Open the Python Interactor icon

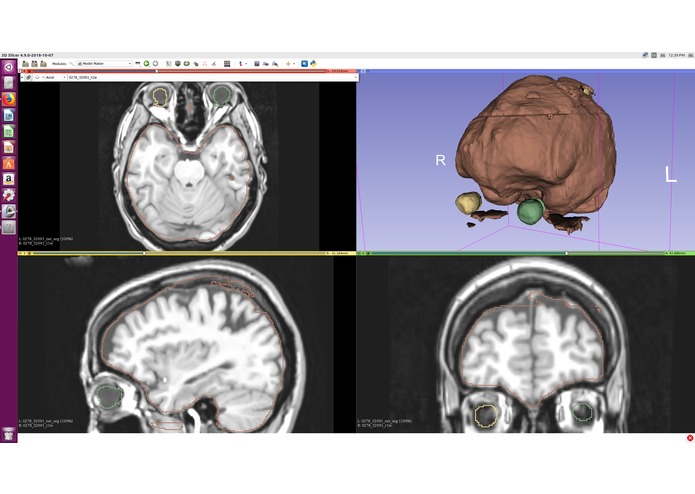(313, 64)
